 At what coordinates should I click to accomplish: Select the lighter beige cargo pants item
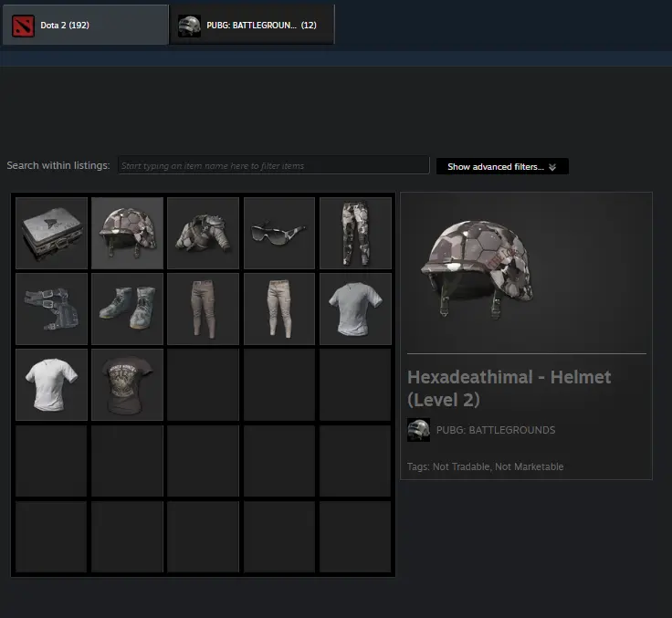coord(279,309)
